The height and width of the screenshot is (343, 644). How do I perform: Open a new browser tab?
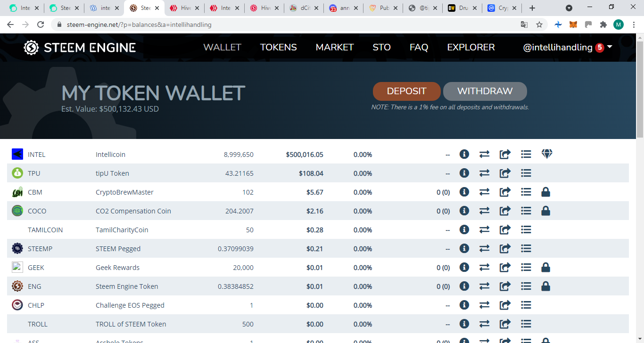532,8
